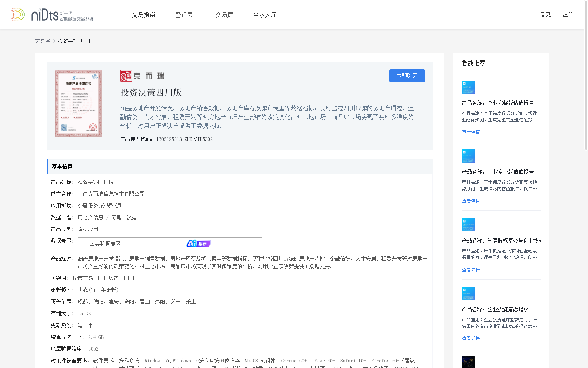Click the page vertical scrollbar
The width and height of the screenshot is (588, 368).
click(x=586, y=75)
